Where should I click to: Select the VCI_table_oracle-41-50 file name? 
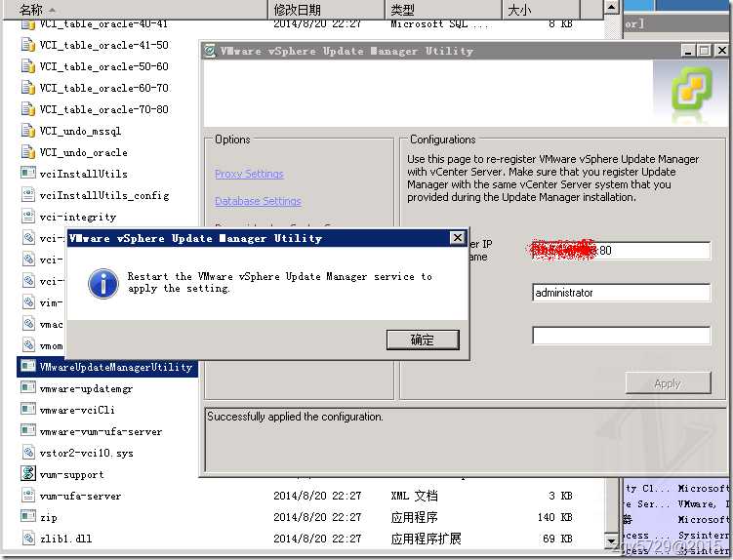coord(104,45)
